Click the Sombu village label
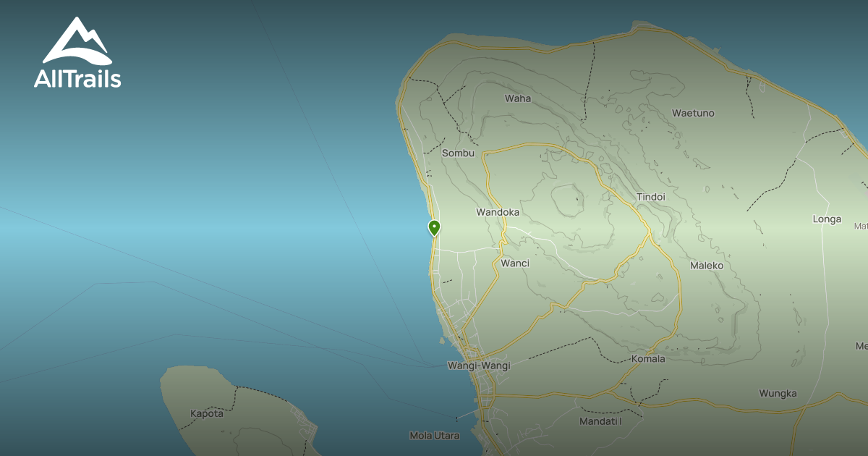The height and width of the screenshot is (456, 868). coord(458,153)
